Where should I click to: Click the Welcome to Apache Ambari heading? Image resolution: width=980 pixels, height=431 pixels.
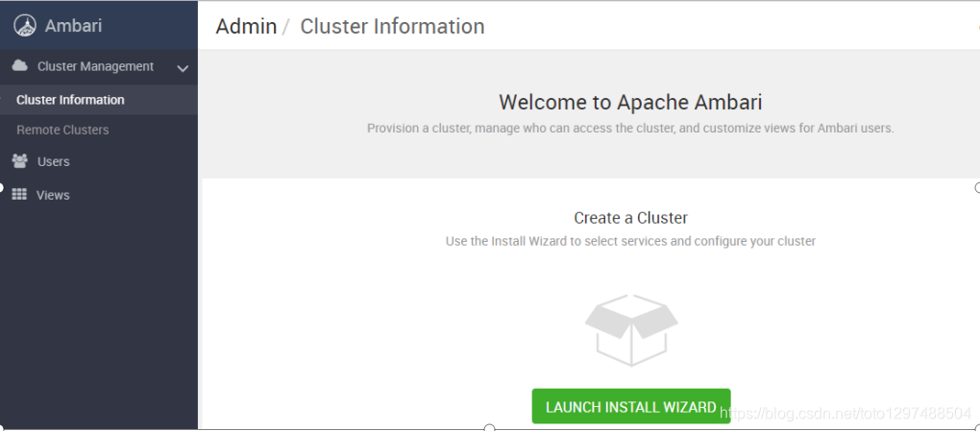coord(630,102)
